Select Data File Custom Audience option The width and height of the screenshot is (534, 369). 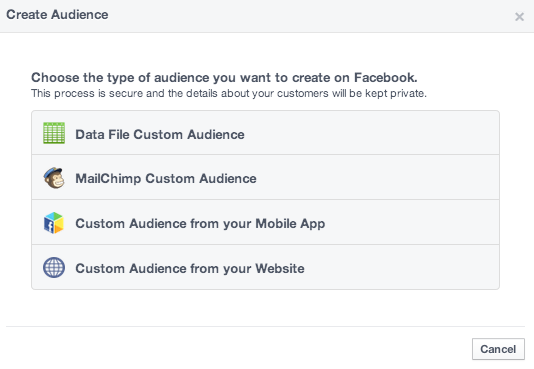point(265,133)
